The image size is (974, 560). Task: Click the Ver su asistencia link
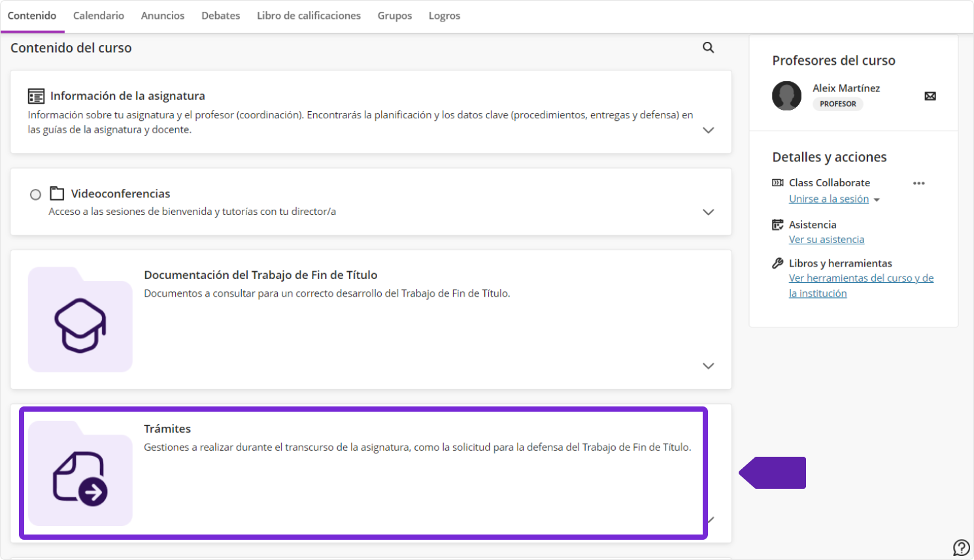coord(826,240)
